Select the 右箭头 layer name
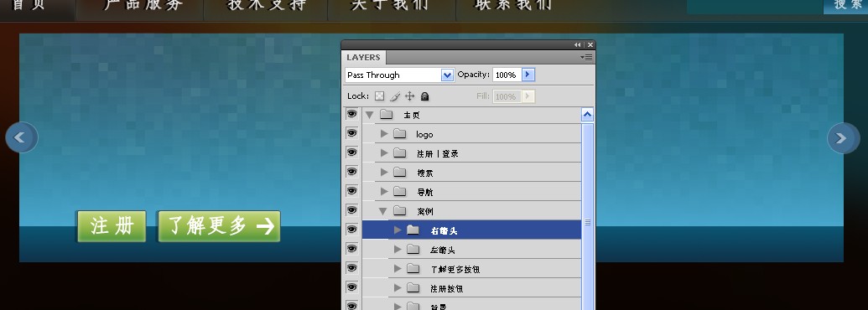Image resolution: width=868 pixels, height=310 pixels. pyautogui.click(x=444, y=230)
